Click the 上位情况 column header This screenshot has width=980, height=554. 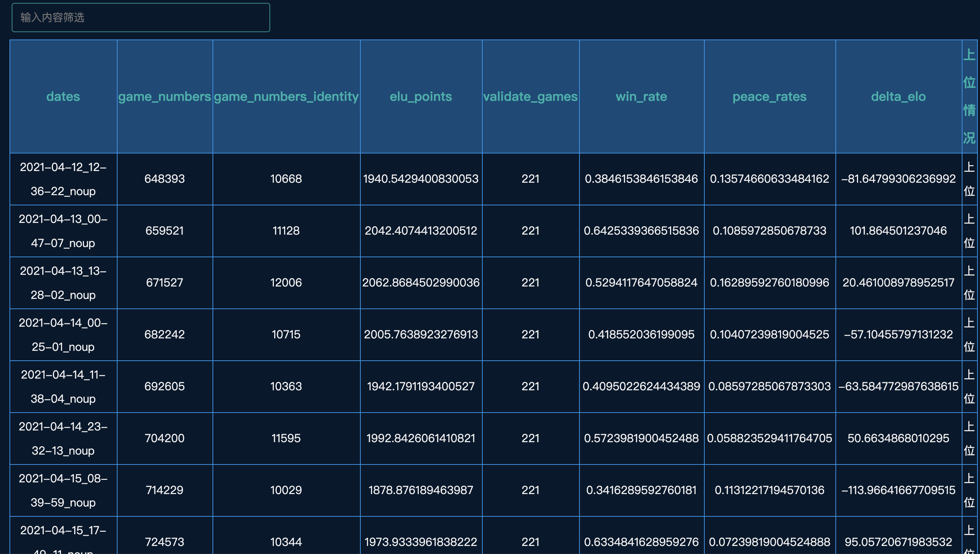pos(969,97)
